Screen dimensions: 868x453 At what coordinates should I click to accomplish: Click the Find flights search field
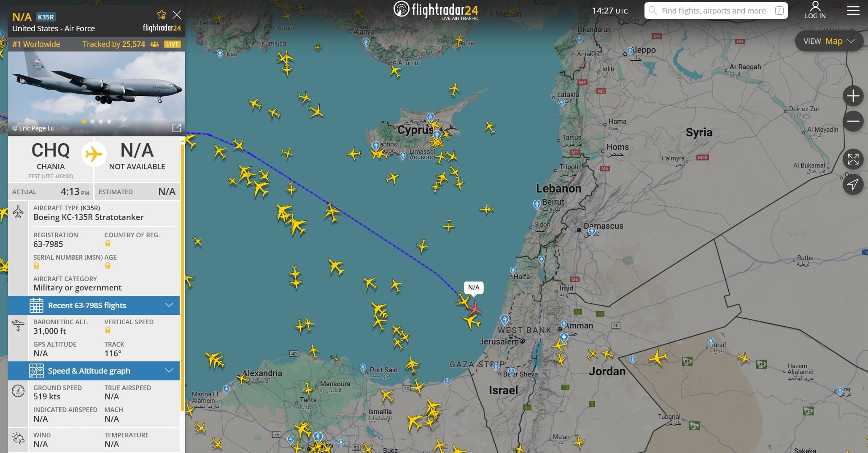point(716,11)
